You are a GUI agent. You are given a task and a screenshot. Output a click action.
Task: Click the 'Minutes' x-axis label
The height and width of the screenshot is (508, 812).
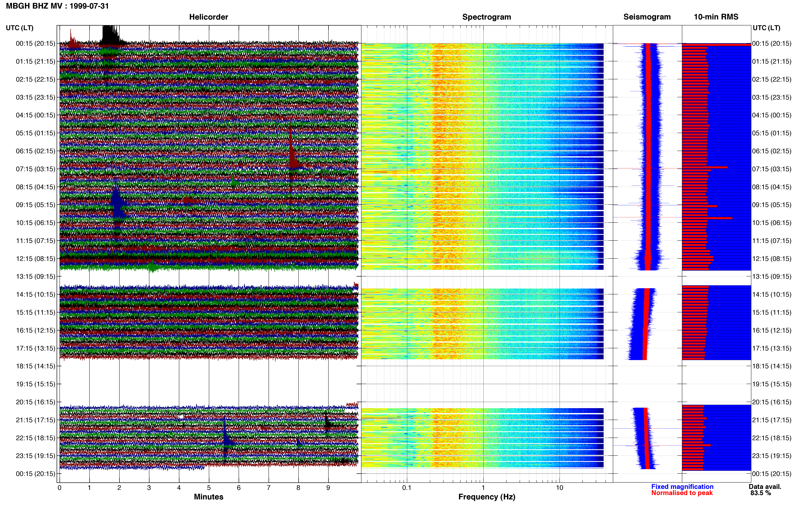coord(209,497)
